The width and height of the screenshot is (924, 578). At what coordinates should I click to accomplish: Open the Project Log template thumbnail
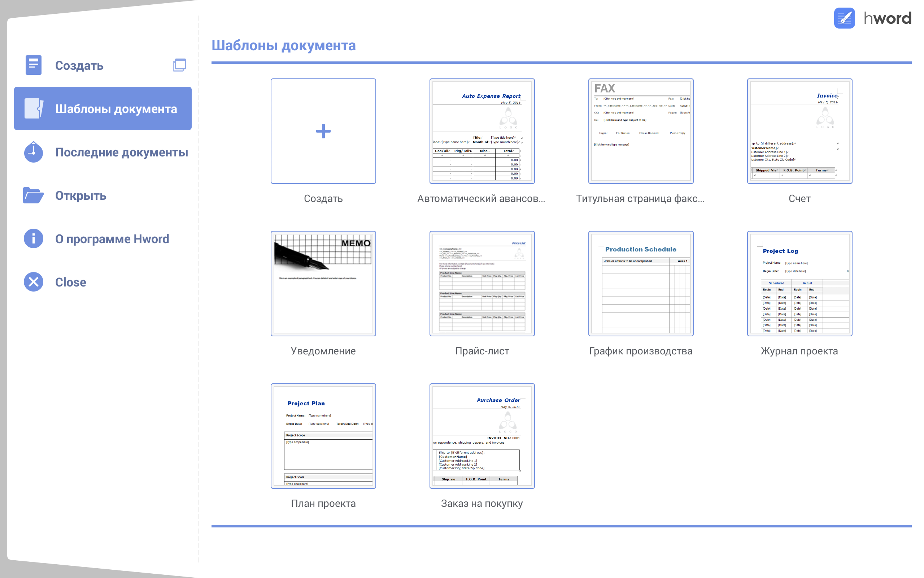[799, 284]
